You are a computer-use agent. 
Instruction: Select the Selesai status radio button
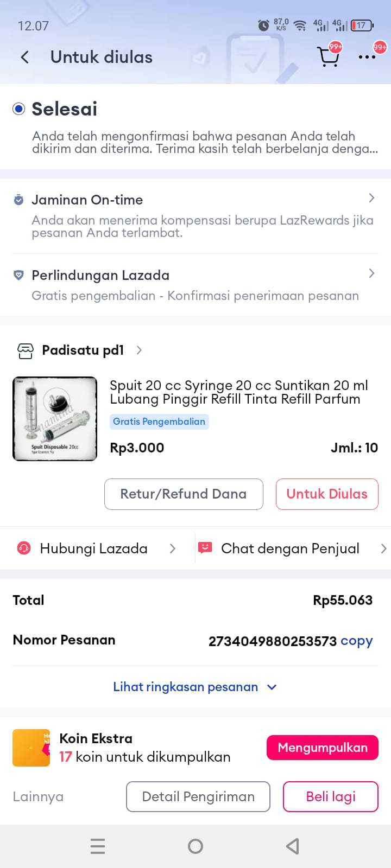[19, 109]
